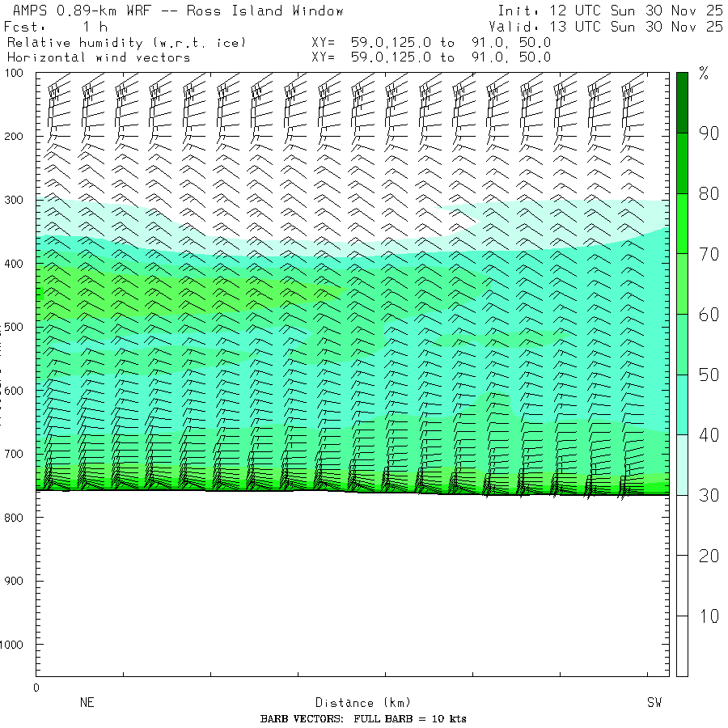The width and height of the screenshot is (728, 728).
Task: Select the 'Horizontal wind vectors' label
Action: coord(99,57)
